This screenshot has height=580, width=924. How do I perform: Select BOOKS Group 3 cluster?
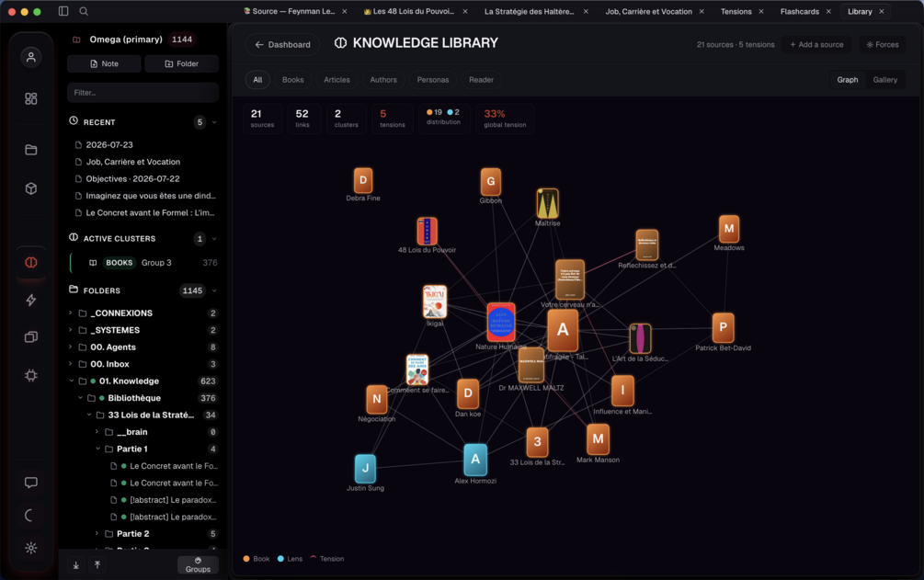pos(144,263)
